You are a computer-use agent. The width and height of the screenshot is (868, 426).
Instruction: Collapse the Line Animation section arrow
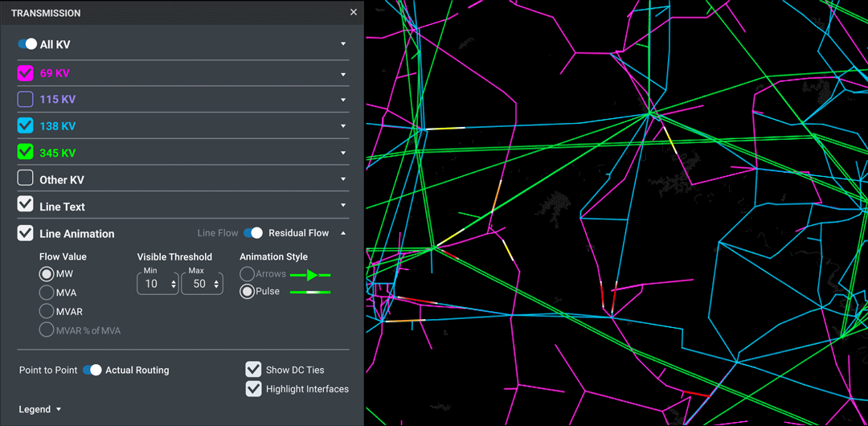[343, 233]
